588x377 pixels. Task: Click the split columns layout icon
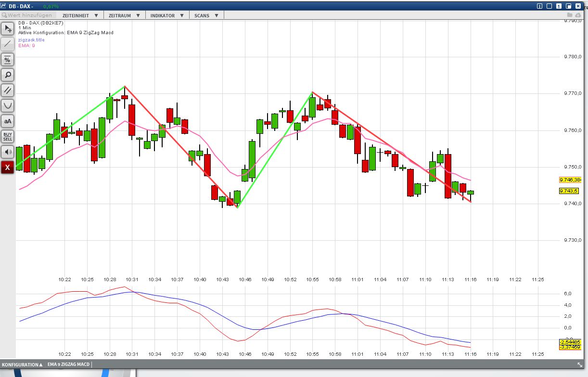coord(539,6)
